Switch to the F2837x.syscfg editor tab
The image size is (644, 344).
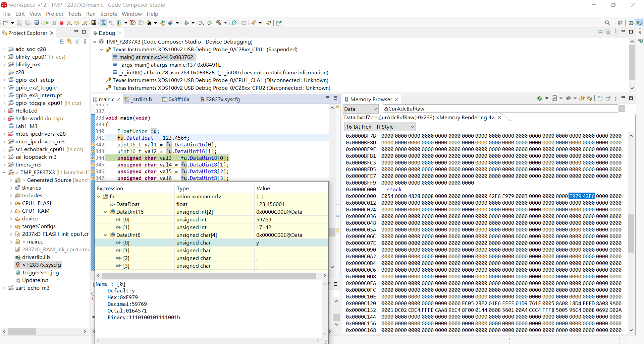click(x=222, y=99)
